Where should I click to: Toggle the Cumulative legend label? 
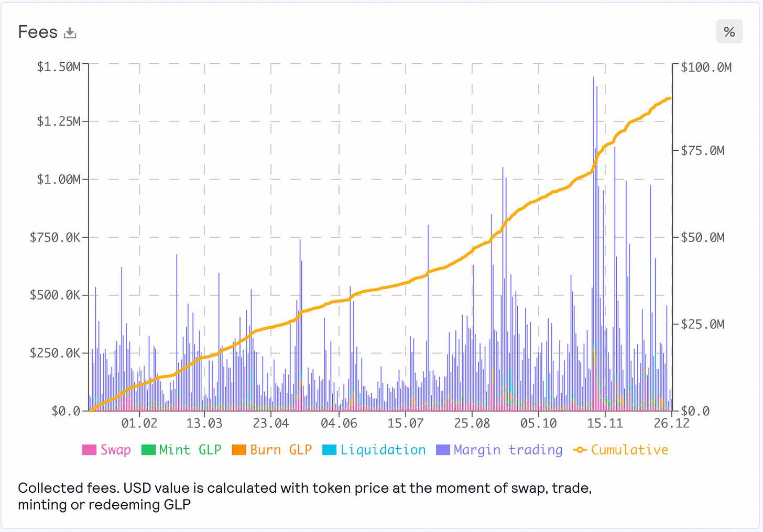[629, 450]
